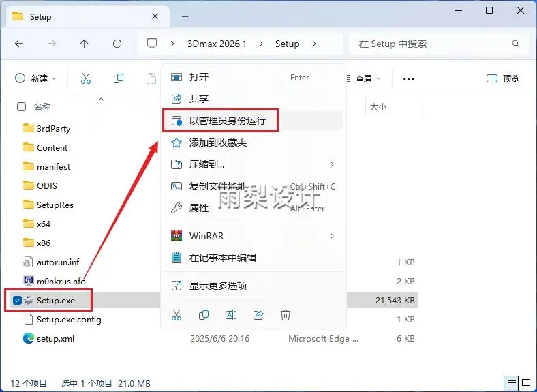Click the Copy icon in toolbar

(119, 78)
